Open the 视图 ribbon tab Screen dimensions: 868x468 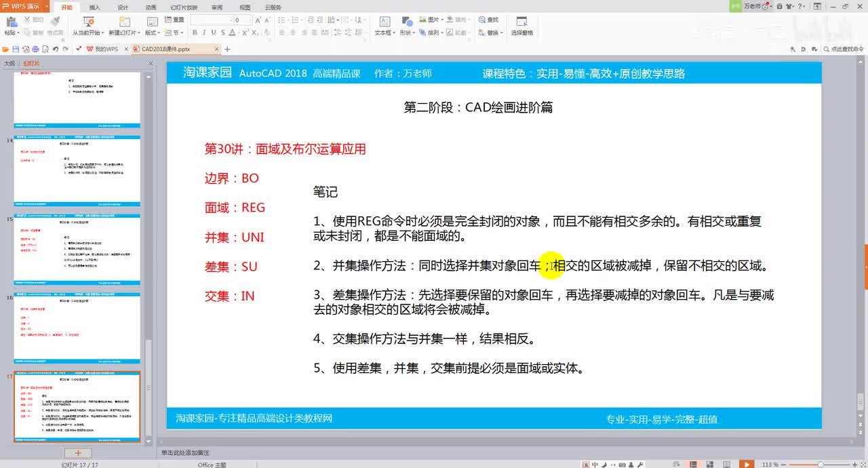click(x=245, y=7)
